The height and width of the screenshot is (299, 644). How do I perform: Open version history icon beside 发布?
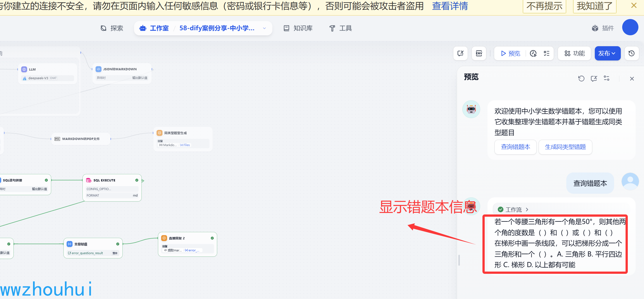point(631,53)
